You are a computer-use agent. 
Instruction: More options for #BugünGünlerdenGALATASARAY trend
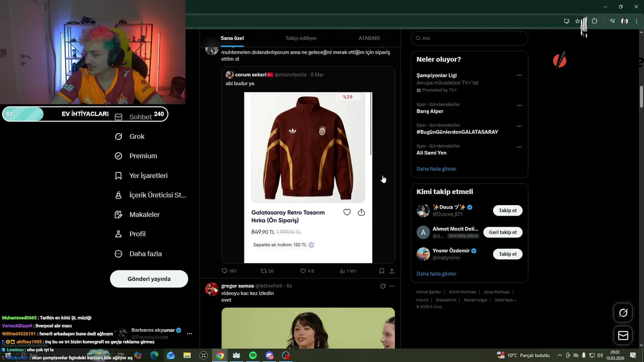[x=519, y=126]
